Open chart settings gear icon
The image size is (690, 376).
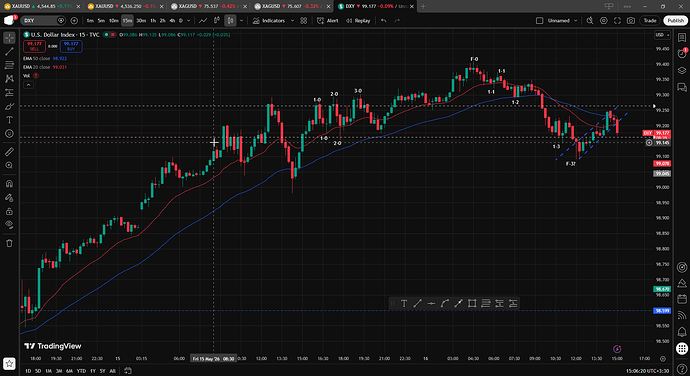pos(604,21)
